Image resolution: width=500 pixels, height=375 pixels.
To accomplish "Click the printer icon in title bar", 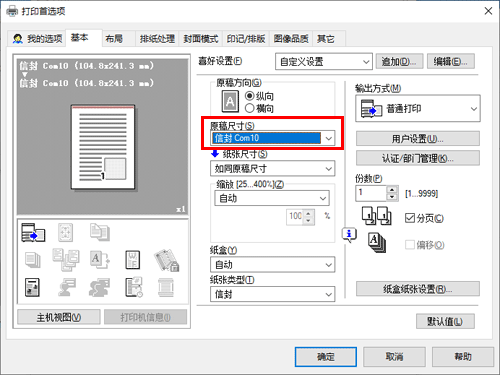I will (12, 11).
